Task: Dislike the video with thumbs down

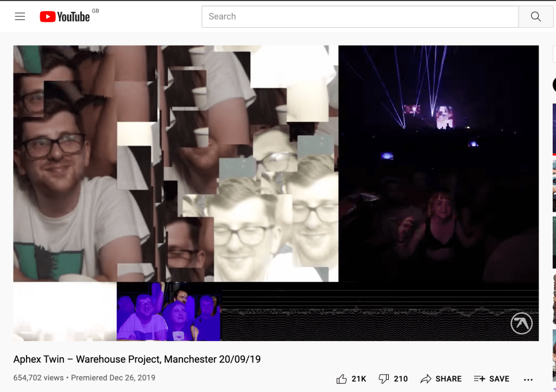Action: [x=384, y=378]
